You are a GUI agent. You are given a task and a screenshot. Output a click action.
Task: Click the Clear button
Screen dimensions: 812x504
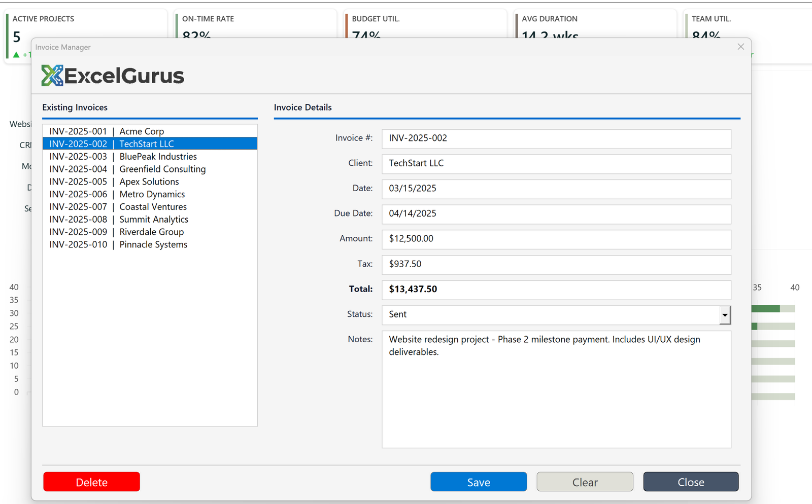[x=585, y=482]
